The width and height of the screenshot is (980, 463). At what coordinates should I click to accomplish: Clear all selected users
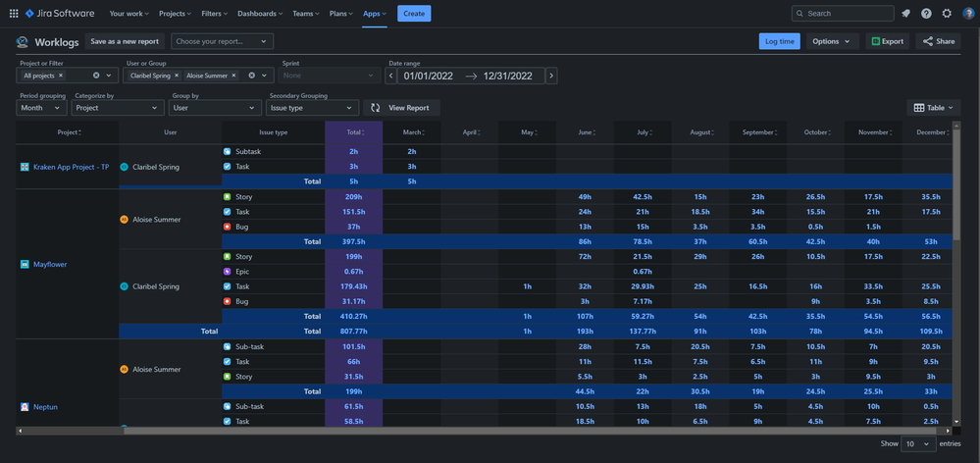click(x=252, y=75)
